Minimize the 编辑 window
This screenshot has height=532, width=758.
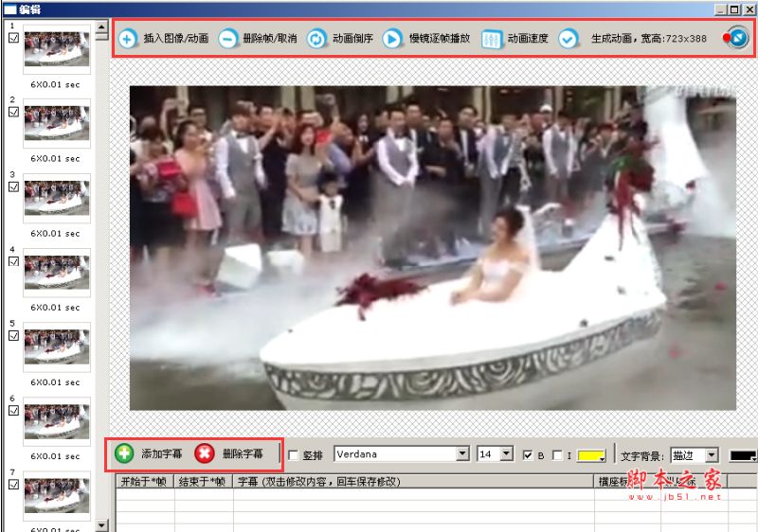[722, 9]
